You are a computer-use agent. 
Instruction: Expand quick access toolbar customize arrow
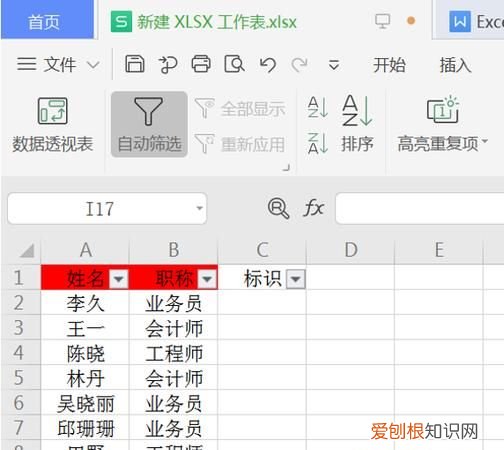(x=334, y=65)
